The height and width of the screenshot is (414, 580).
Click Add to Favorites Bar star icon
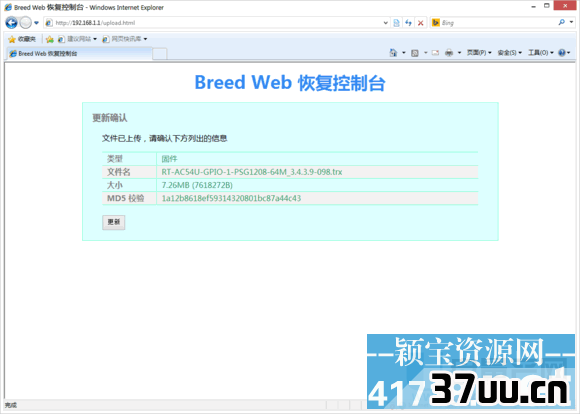point(50,39)
